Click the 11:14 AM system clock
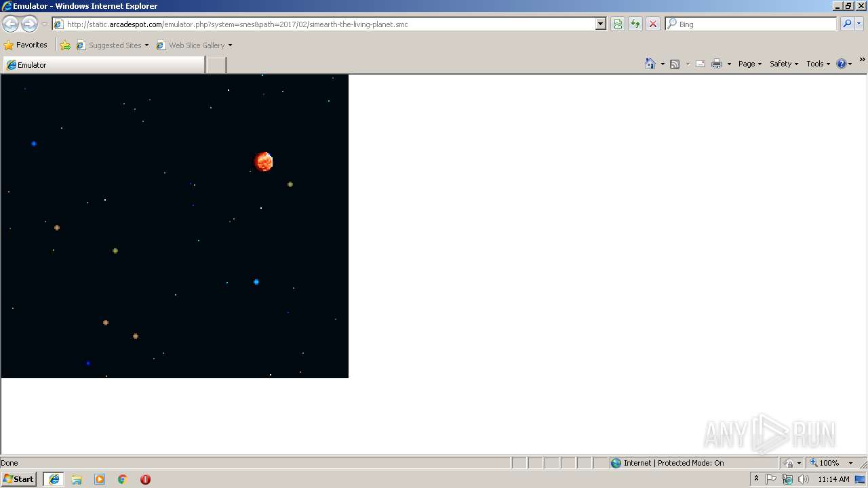Image resolution: width=868 pixels, height=488 pixels. tap(833, 479)
